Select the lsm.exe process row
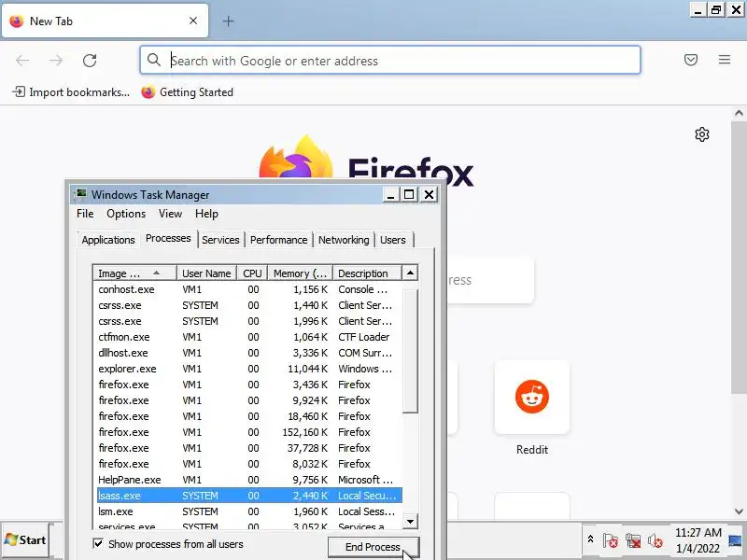The width and height of the screenshot is (747, 560). tap(249, 511)
